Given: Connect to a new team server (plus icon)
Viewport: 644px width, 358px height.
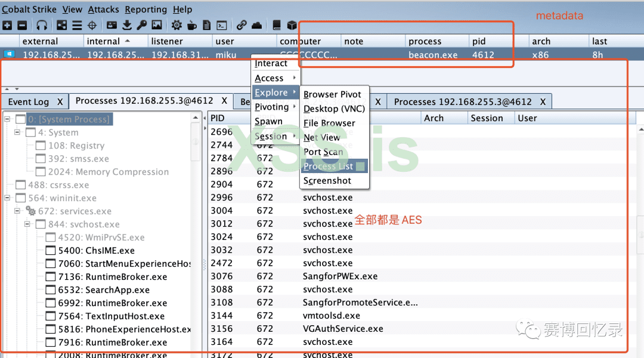Looking at the screenshot, I should tap(7, 26).
